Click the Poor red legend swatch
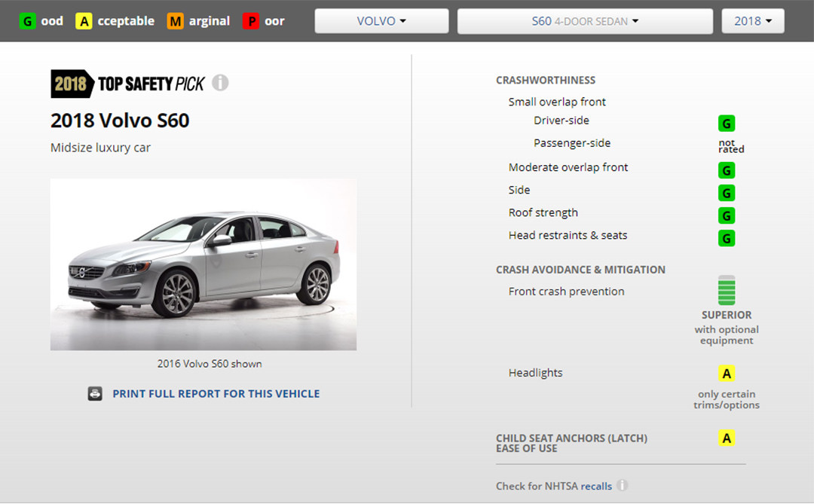Image resolution: width=814 pixels, height=504 pixels. [x=251, y=21]
